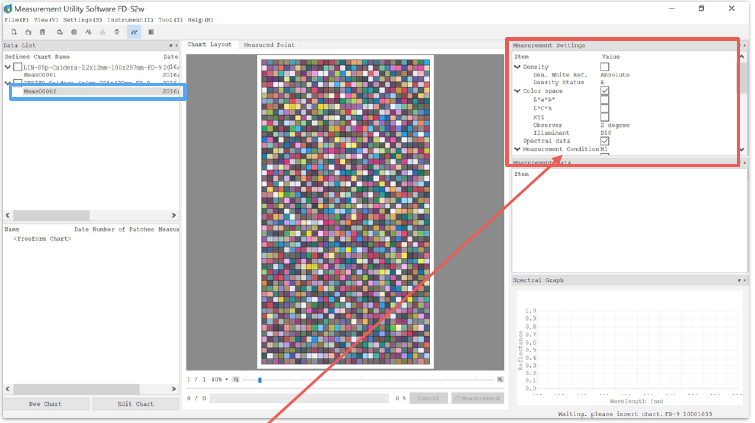Click Measurement Settings scroll-down arrow

742,149
